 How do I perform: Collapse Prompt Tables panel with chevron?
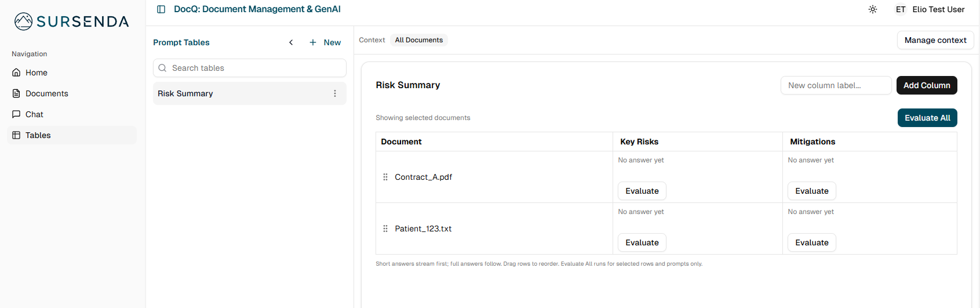(x=291, y=42)
